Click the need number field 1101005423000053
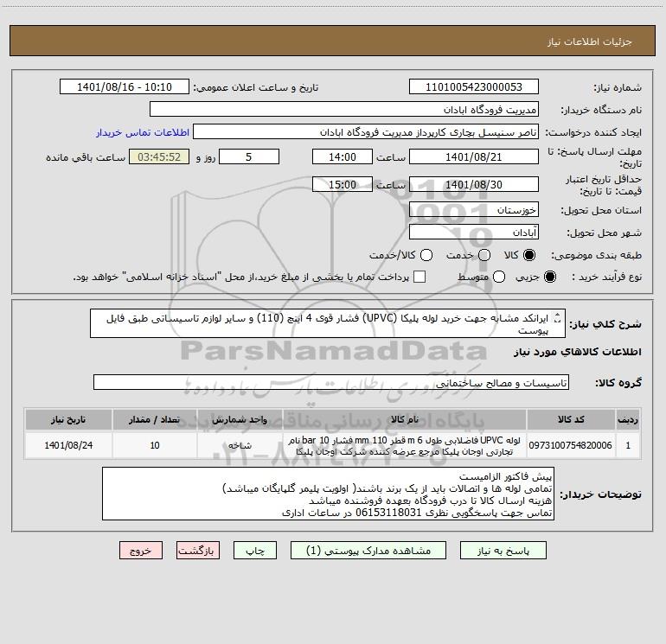Viewport: 666px width, 644px height. 474,87
